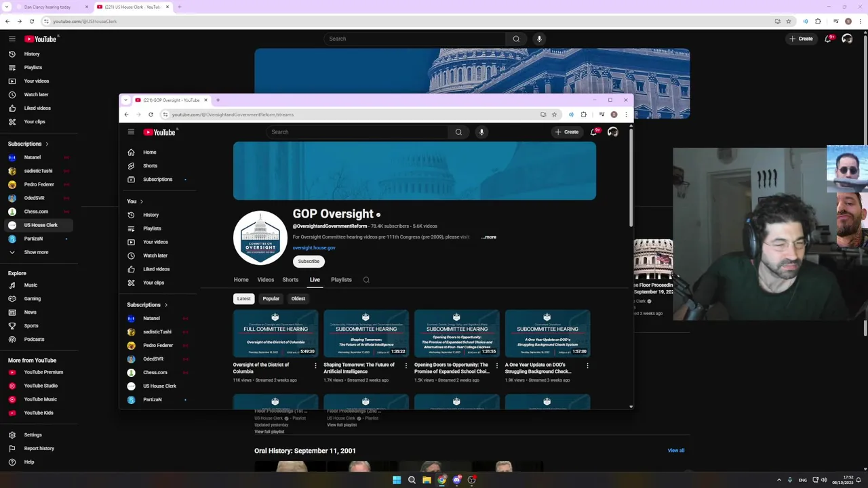Open History in GOP Oversight window's sidebar
The width and height of the screenshot is (868, 488).
pos(151,215)
